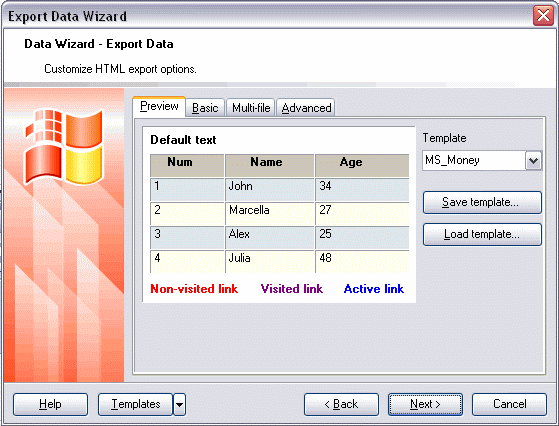Viewport: 559px width, 426px height.
Task: Click the Load template... button
Action: coord(482,234)
